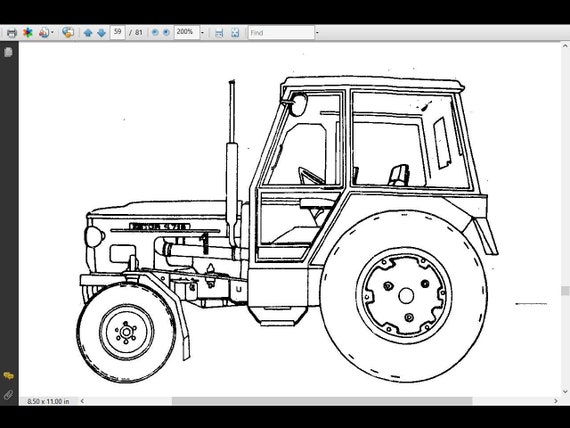570x428 pixels.
Task: Click the Print icon in the toolbar
Action: tap(12, 33)
